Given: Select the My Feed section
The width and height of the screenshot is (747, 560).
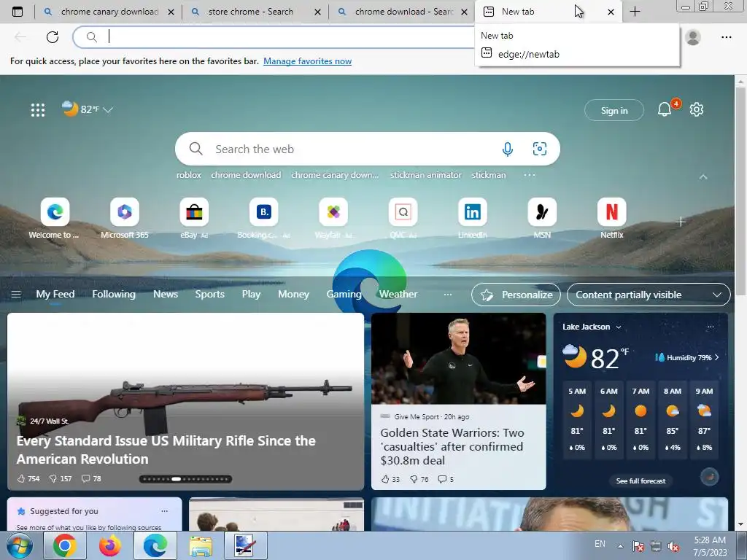Looking at the screenshot, I should [x=55, y=295].
